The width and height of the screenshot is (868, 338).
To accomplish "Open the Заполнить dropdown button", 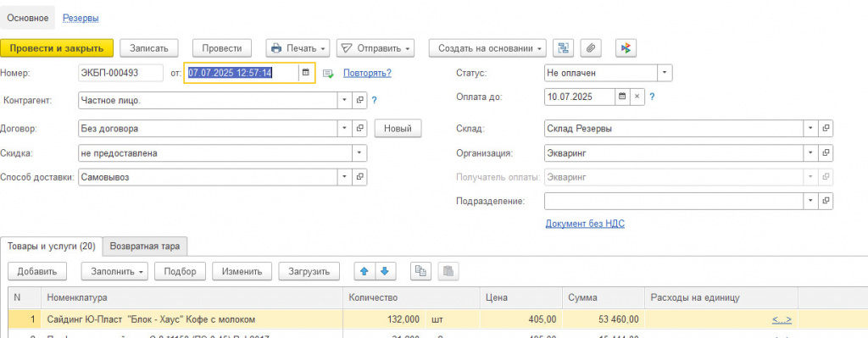I will 115,271.
